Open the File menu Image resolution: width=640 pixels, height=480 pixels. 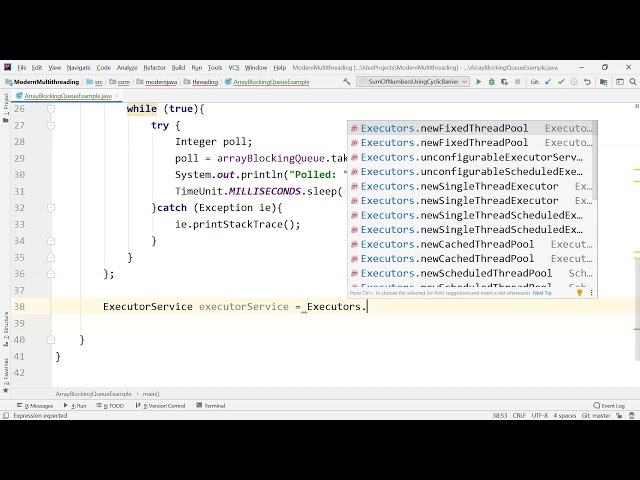(x=22, y=67)
